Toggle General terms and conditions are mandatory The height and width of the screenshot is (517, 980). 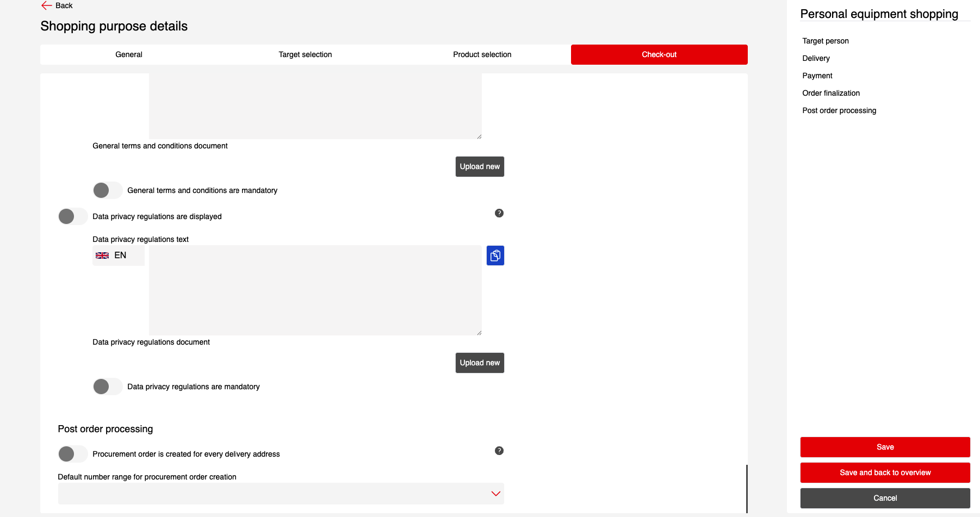[107, 190]
